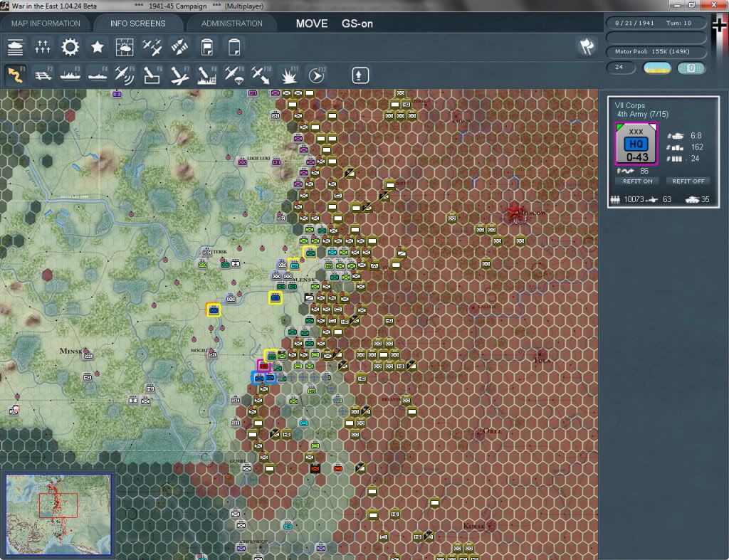
Task: Select the F10 air transfer mode
Action: pyautogui.click(x=261, y=75)
